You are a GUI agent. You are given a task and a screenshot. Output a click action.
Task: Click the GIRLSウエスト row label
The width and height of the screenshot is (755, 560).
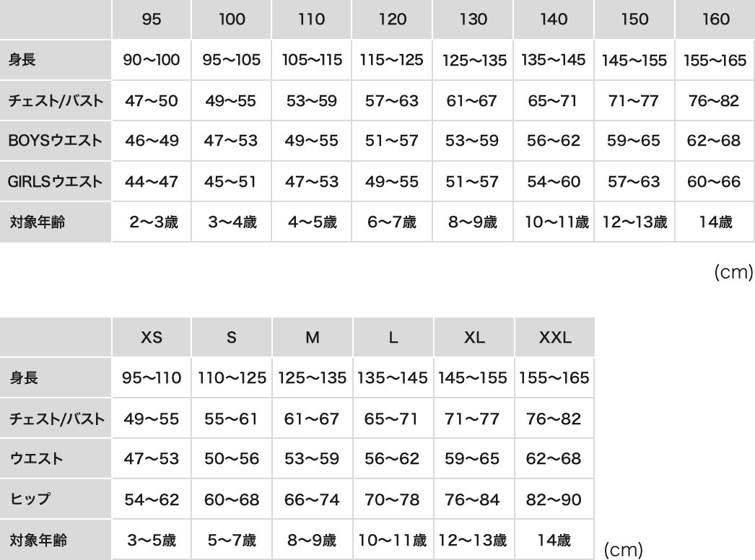(51, 181)
